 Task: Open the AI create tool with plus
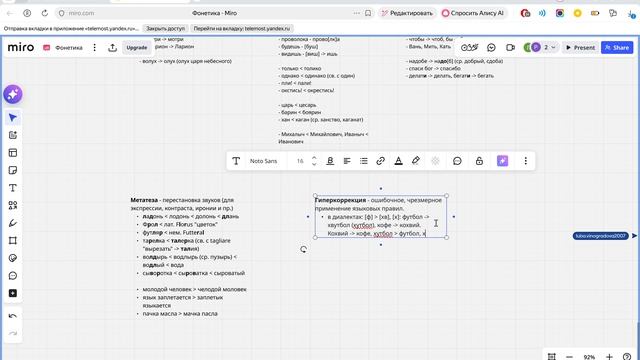point(13,135)
